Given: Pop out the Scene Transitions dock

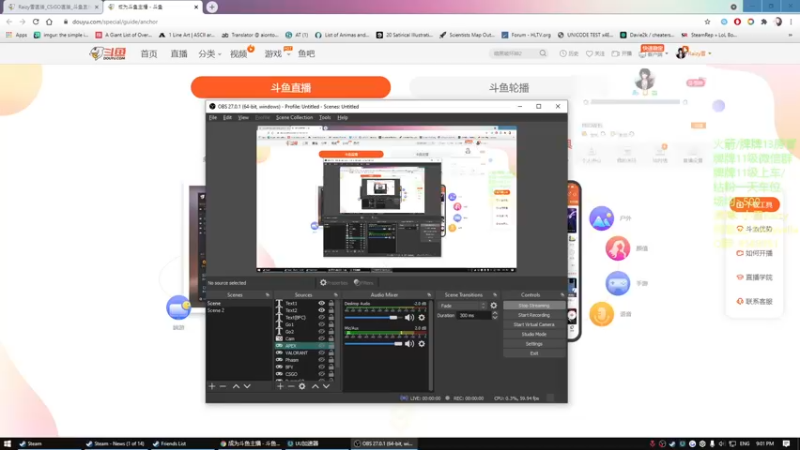Looking at the screenshot, I should point(495,295).
